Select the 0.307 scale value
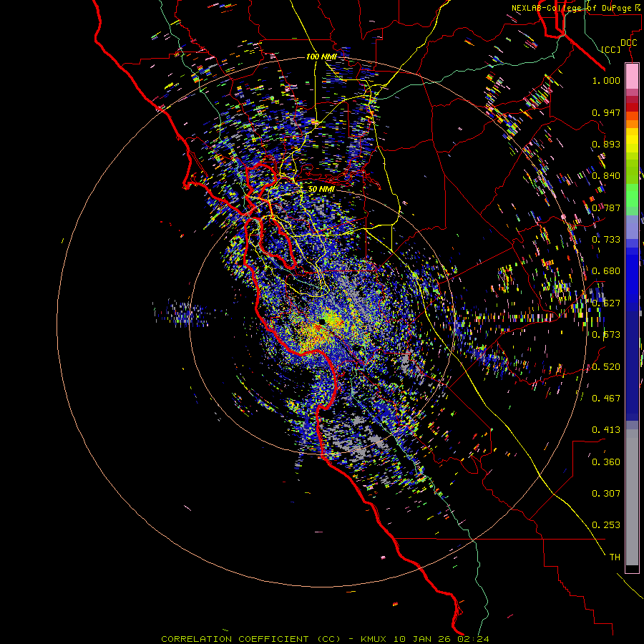Image resolution: width=644 pixels, height=644 pixels. (606, 494)
